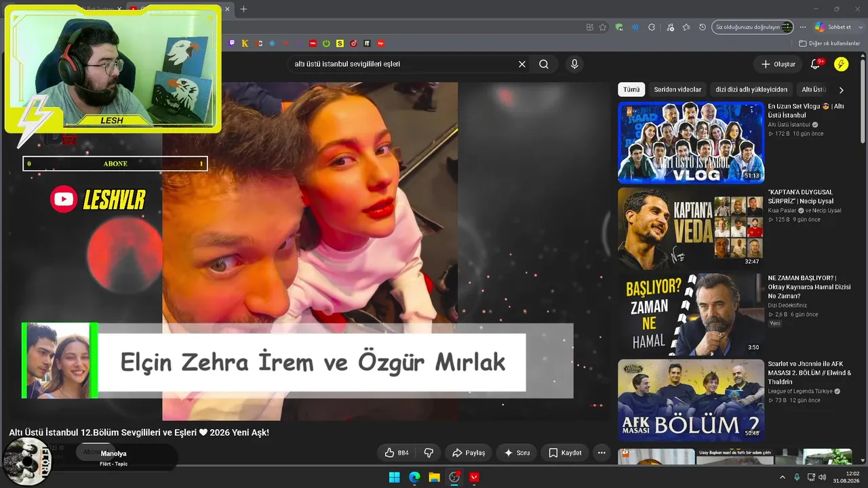The height and width of the screenshot is (488, 868).
Task: Open the split screen toolbar icon
Action: [x=589, y=27]
